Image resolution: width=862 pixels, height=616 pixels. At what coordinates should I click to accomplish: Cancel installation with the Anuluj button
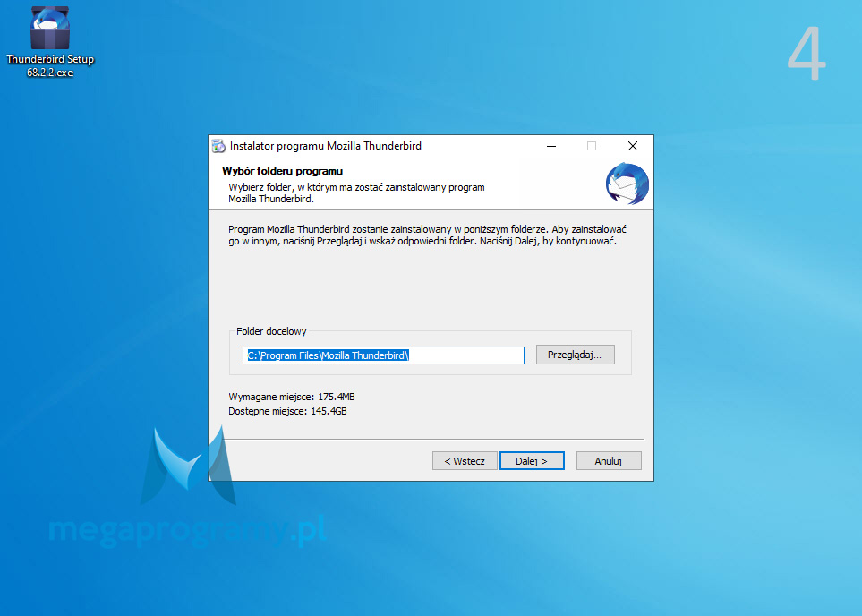(609, 461)
